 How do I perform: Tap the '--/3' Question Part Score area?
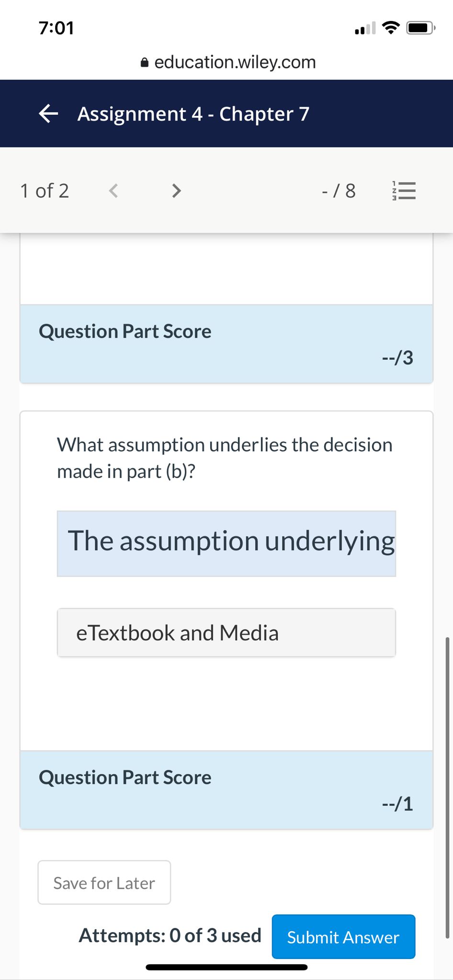pyautogui.click(x=226, y=343)
